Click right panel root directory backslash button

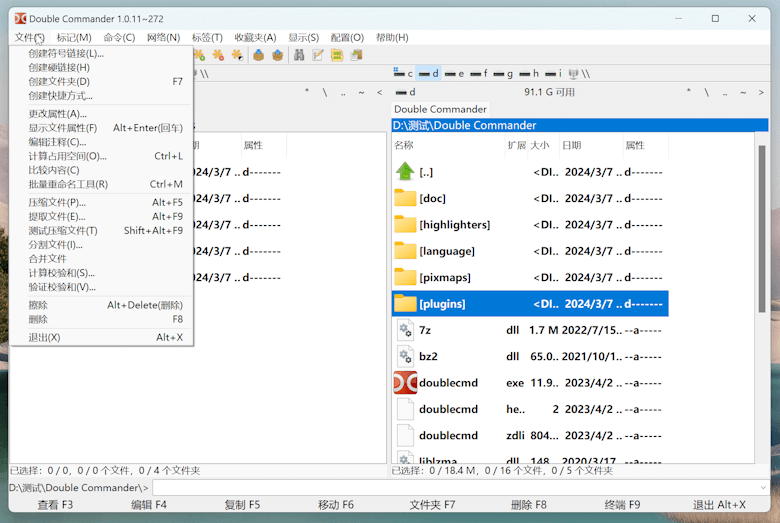(706, 92)
